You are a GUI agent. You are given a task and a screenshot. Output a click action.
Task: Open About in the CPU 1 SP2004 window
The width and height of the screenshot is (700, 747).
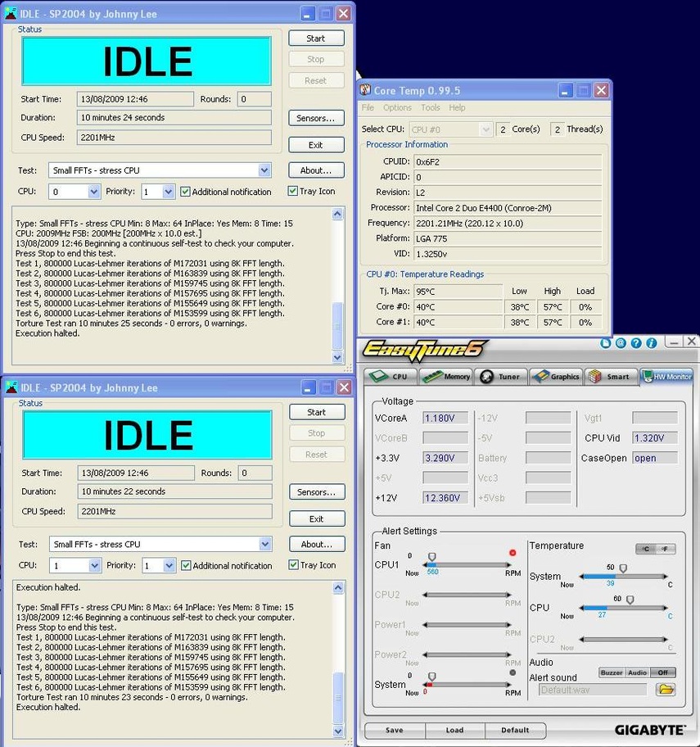(x=317, y=544)
